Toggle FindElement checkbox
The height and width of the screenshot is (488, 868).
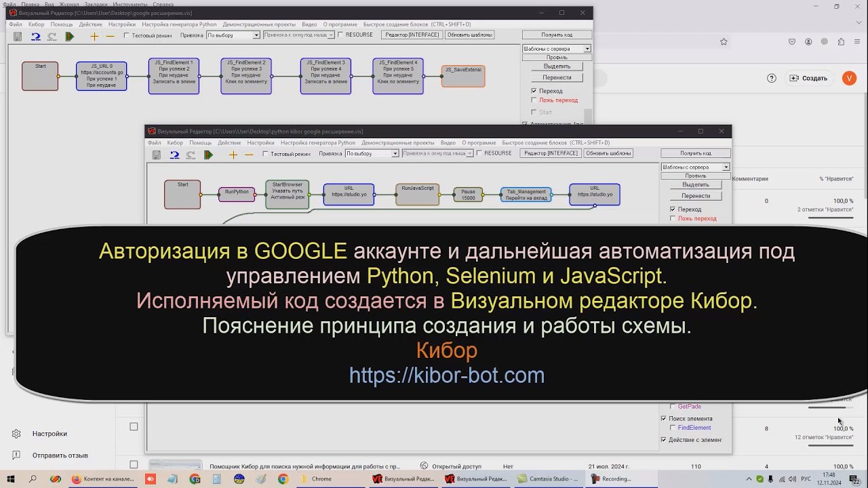coord(673,428)
